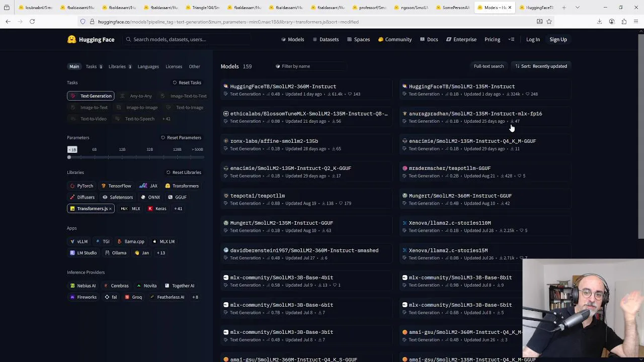Click the Reset Libraries button
644x362 pixels.
pos(184,172)
